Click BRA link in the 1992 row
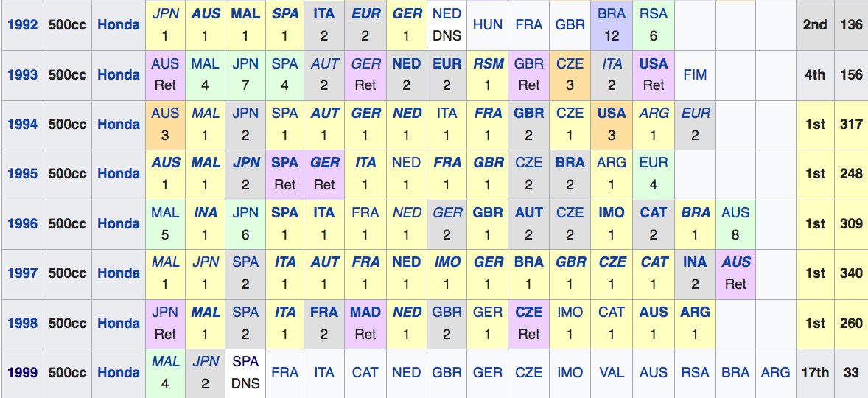Screen dimensions: 868x398 (612, 13)
